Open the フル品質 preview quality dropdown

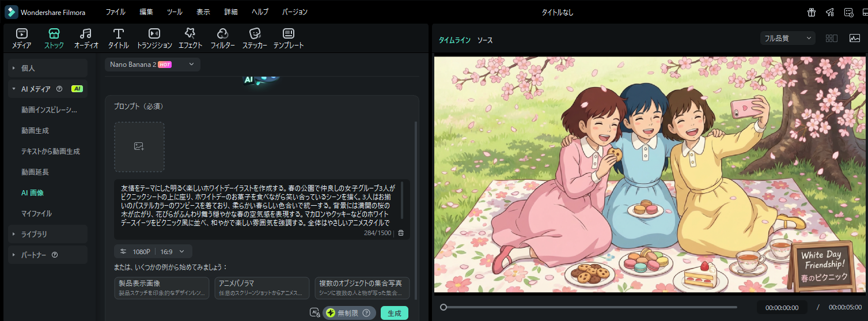click(787, 38)
